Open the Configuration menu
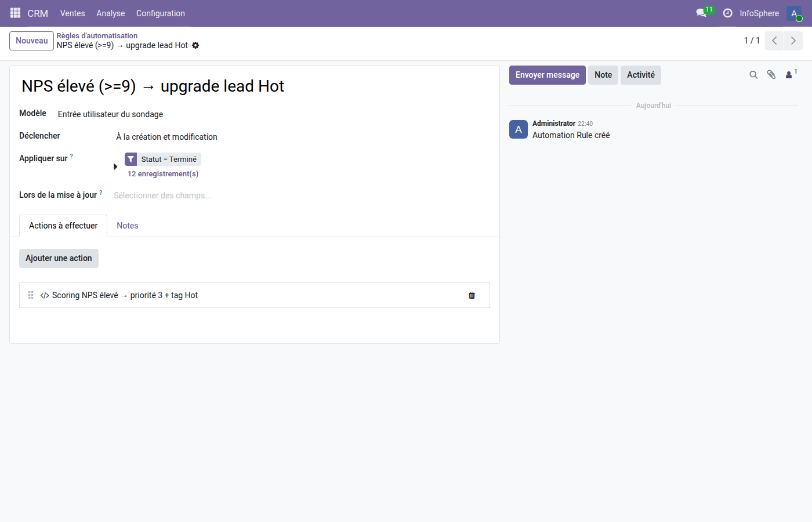This screenshot has height=522, width=812. (x=160, y=13)
